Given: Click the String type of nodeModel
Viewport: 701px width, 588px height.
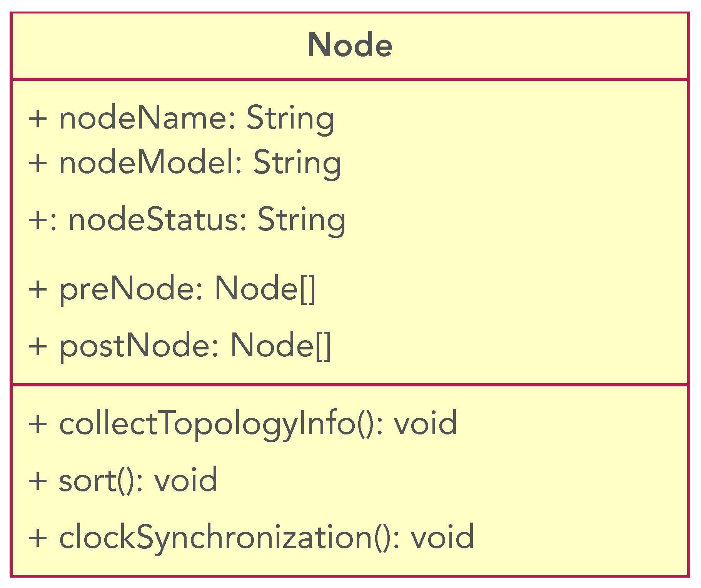Looking at the screenshot, I should (297, 162).
